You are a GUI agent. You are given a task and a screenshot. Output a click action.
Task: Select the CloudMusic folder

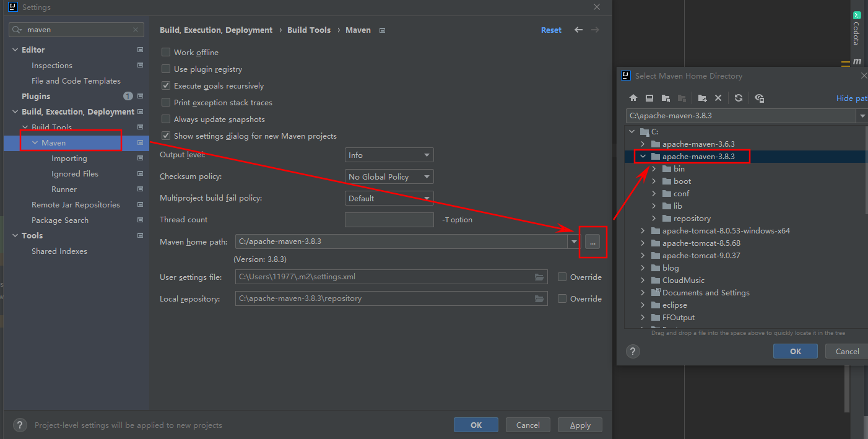pos(684,280)
